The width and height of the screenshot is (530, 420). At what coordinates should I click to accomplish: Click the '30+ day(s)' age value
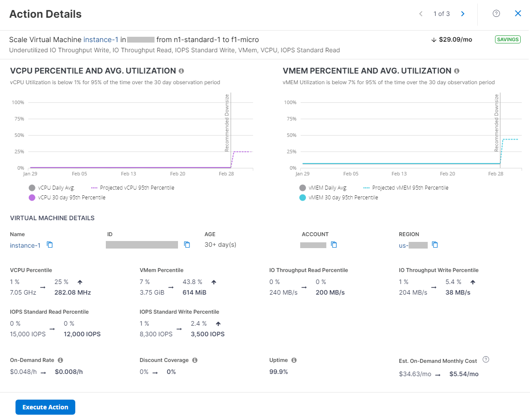221,245
